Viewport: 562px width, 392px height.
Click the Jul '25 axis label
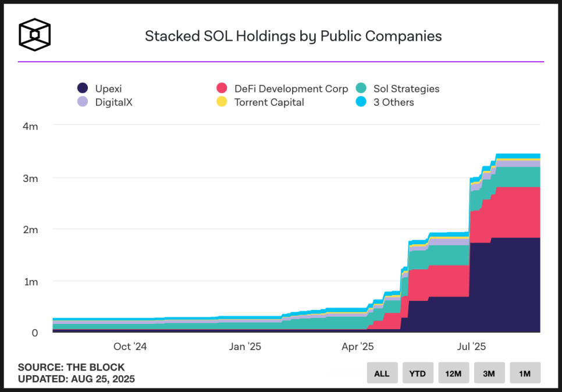coord(471,347)
